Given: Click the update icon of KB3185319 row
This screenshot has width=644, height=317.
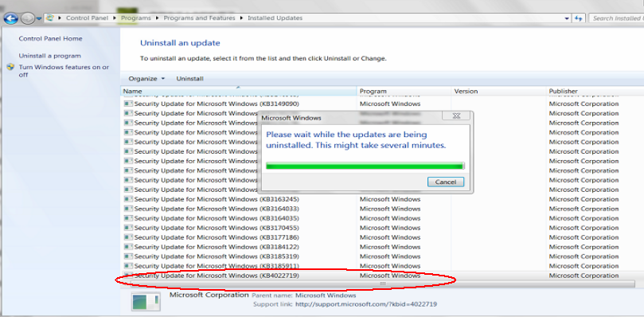Looking at the screenshot, I should 128,256.
